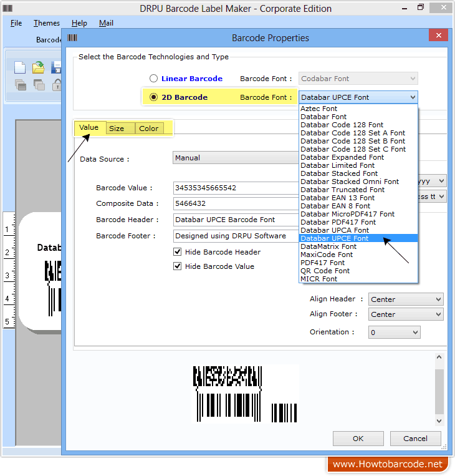Switch to the Value tab
Viewport: 455px width, 476px height.
pyautogui.click(x=89, y=127)
